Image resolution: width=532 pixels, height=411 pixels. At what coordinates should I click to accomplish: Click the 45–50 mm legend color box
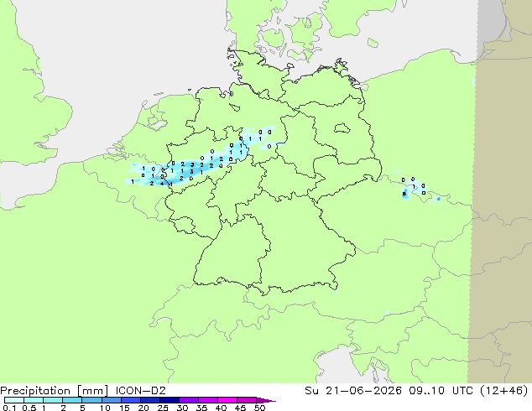click(x=246, y=400)
